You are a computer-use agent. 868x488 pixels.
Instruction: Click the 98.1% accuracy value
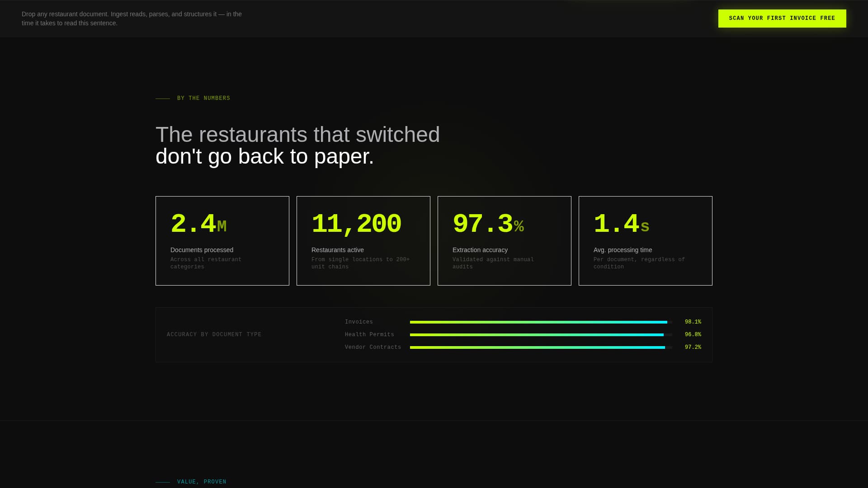(693, 322)
